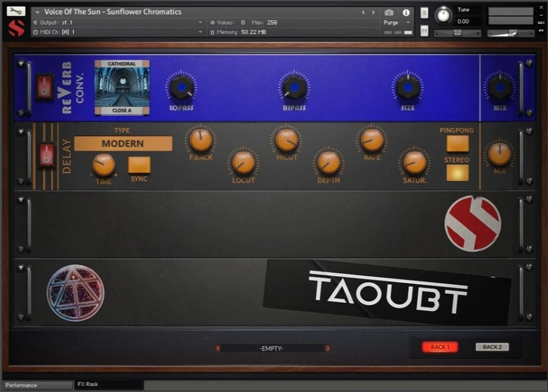Select next impulse arrow right of CLOSE A
The image size is (548, 392).
click(x=146, y=111)
